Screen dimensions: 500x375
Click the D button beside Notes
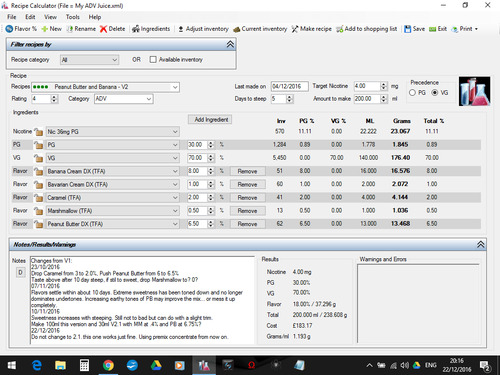pos(21,273)
